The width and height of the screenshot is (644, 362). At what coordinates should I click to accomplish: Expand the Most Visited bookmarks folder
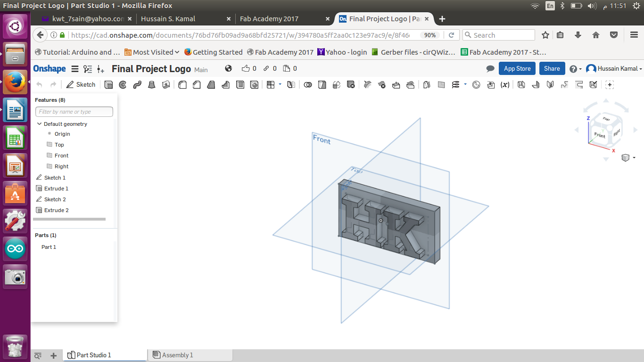tap(152, 52)
